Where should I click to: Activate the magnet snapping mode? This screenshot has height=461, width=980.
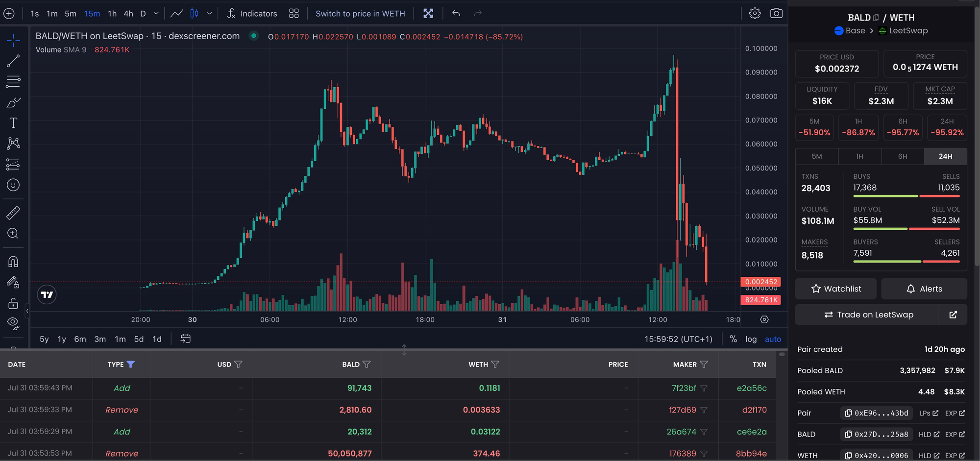tap(13, 262)
